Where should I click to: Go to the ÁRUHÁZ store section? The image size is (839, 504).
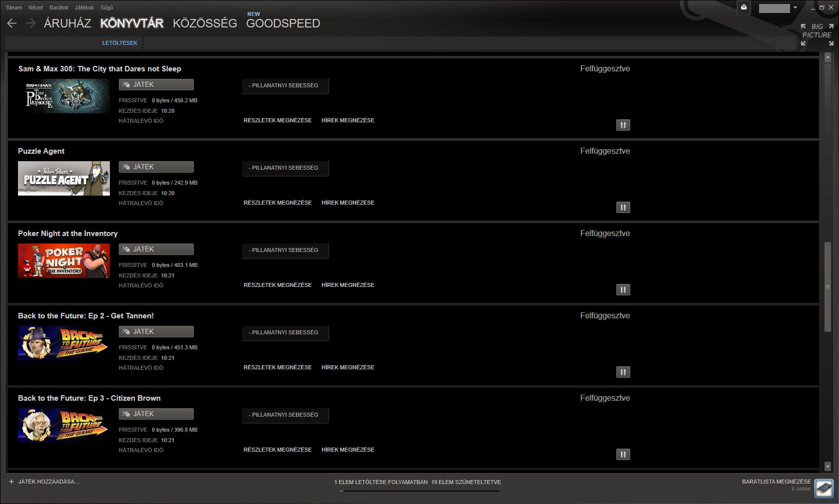pos(67,23)
